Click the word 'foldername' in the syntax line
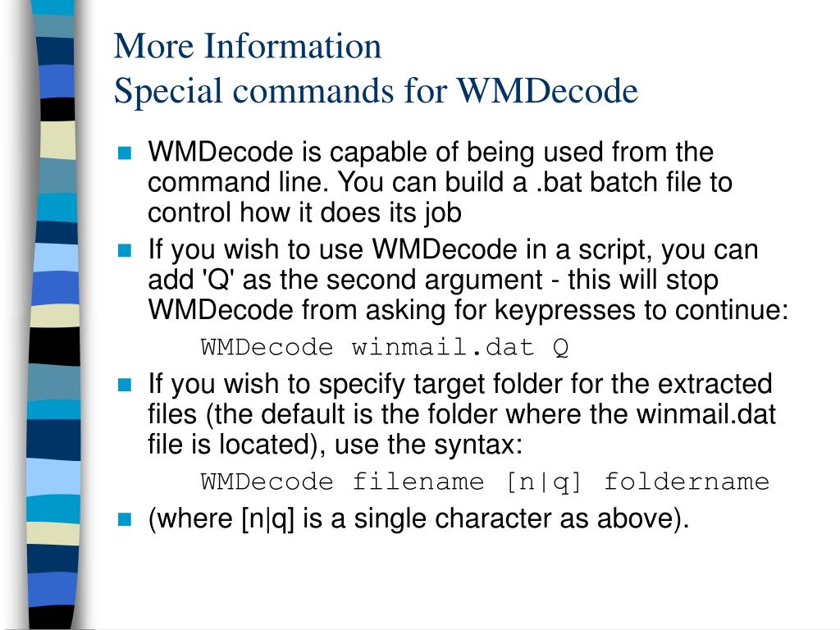The height and width of the screenshot is (630, 840). click(x=687, y=482)
